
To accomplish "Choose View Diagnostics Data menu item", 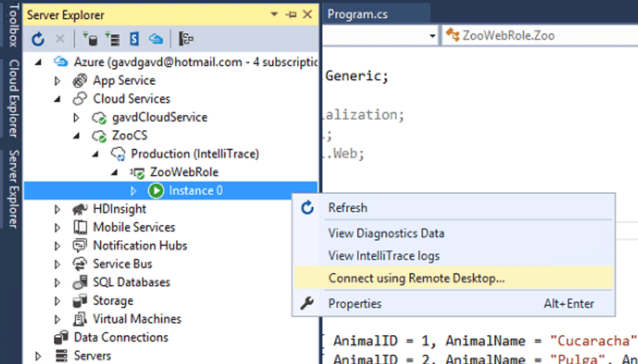I will [454, 233].
